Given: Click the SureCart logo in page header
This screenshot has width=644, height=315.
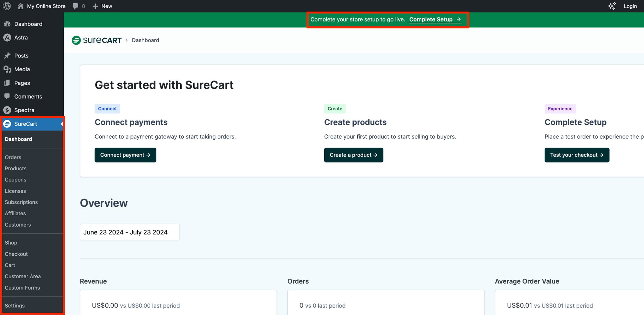Looking at the screenshot, I should pos(97,40).
